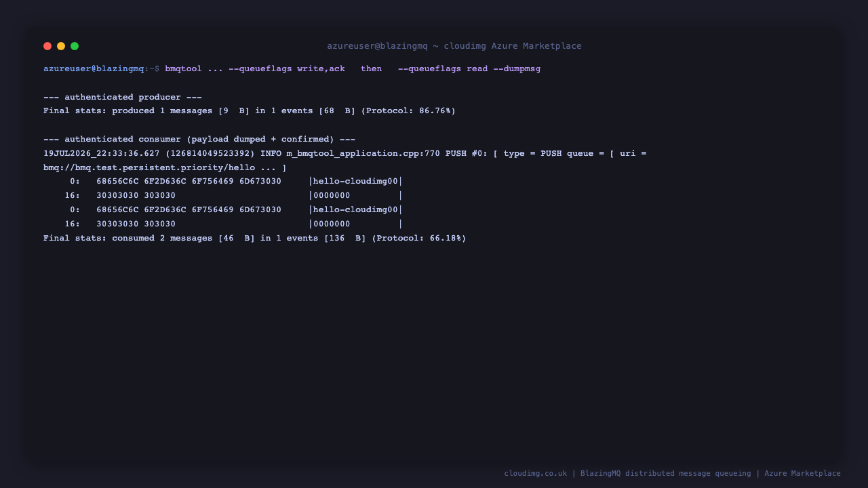The width and height of the screenshot is (868, 488).
Task: Click the produced 1 messages stats line
Action: (250, 111)
